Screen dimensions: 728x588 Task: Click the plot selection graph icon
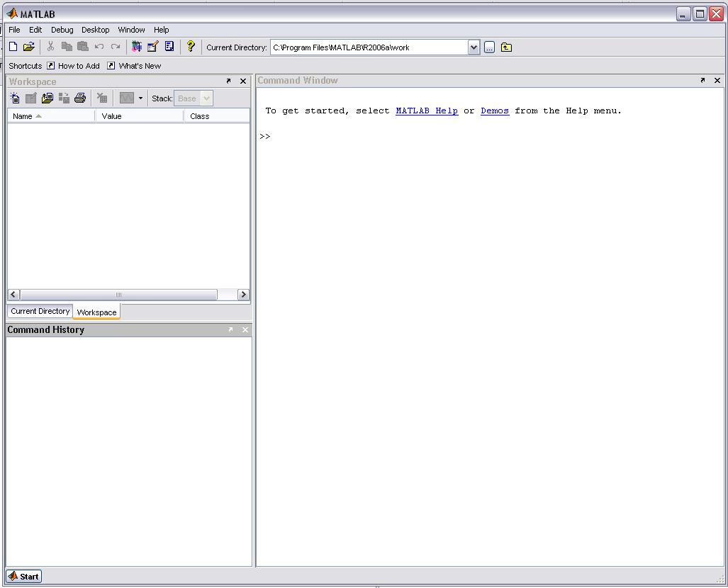[x=126, y=98]
